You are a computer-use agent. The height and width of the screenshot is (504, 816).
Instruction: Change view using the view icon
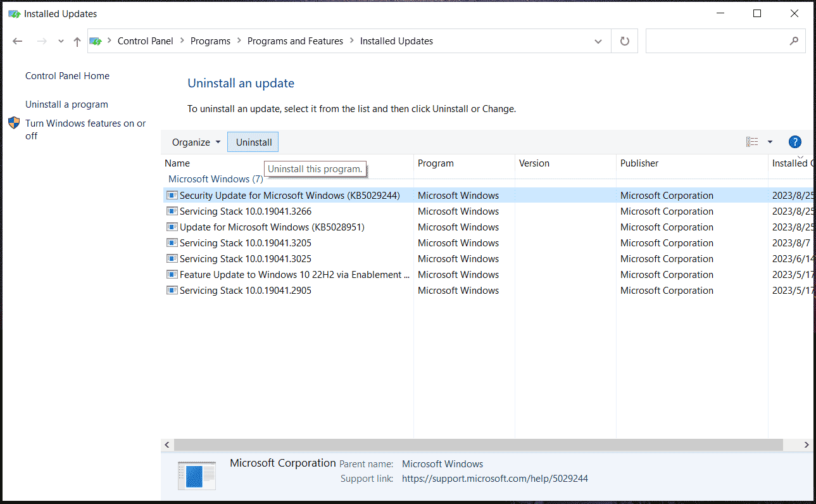[752, 142]
